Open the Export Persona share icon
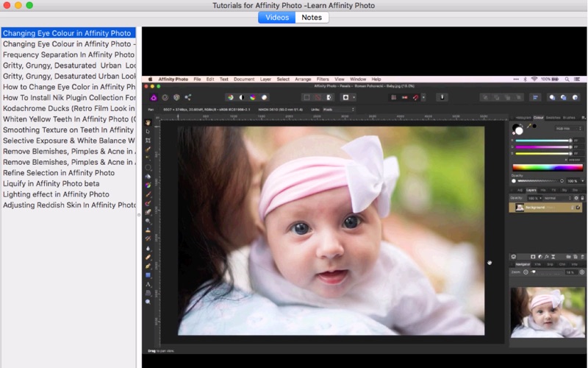This screenshot has height=368, width=588. pos(188,98)
